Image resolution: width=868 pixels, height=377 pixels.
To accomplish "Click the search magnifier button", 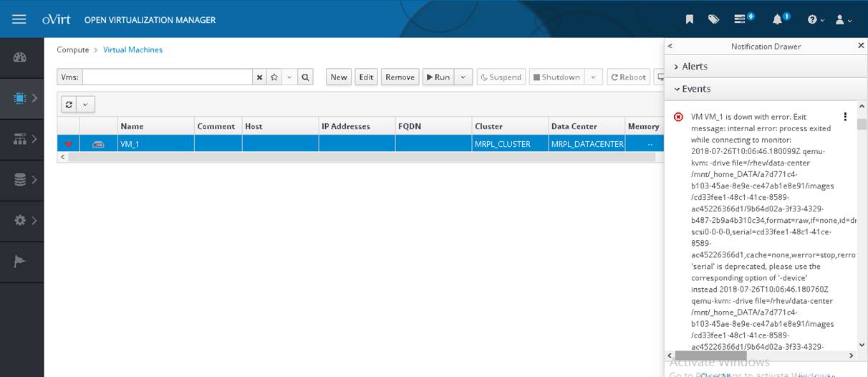I will (x=305, y=77).
